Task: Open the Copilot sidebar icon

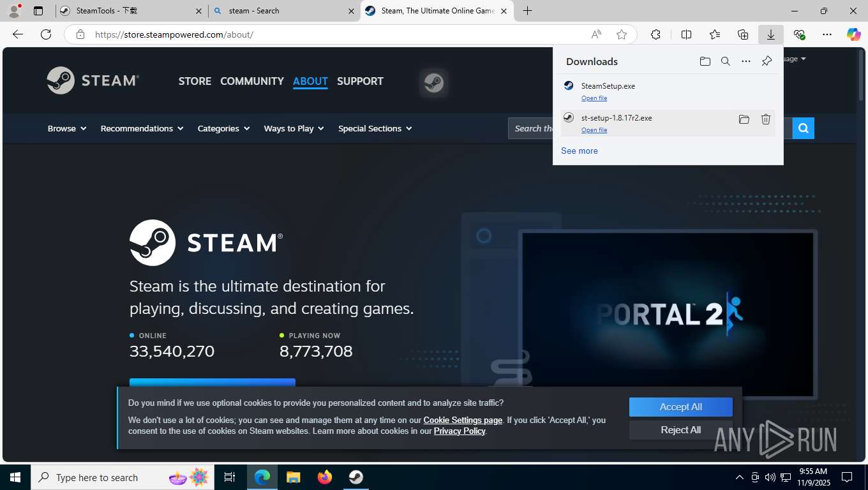Action: [x=853, y=34]
